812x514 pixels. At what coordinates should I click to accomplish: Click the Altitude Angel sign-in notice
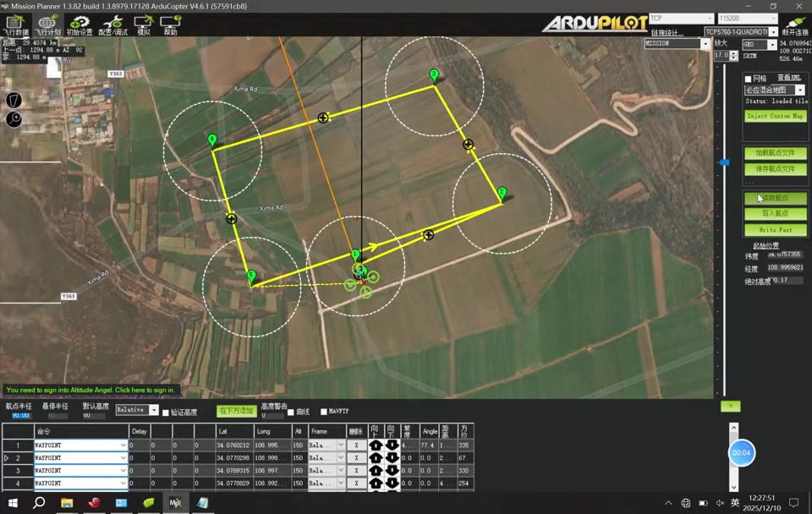[91, 390]
